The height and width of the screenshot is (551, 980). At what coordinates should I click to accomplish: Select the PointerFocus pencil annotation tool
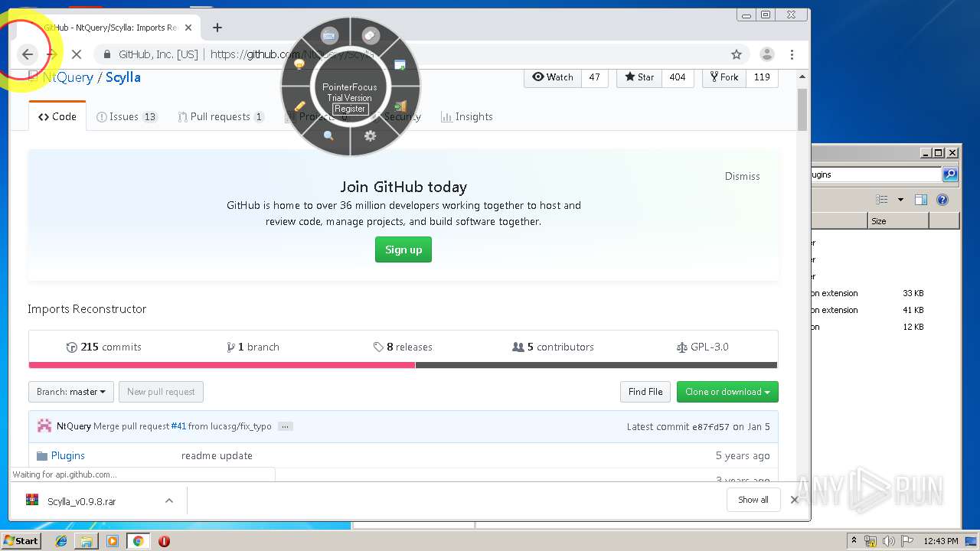tap(299, 106)
